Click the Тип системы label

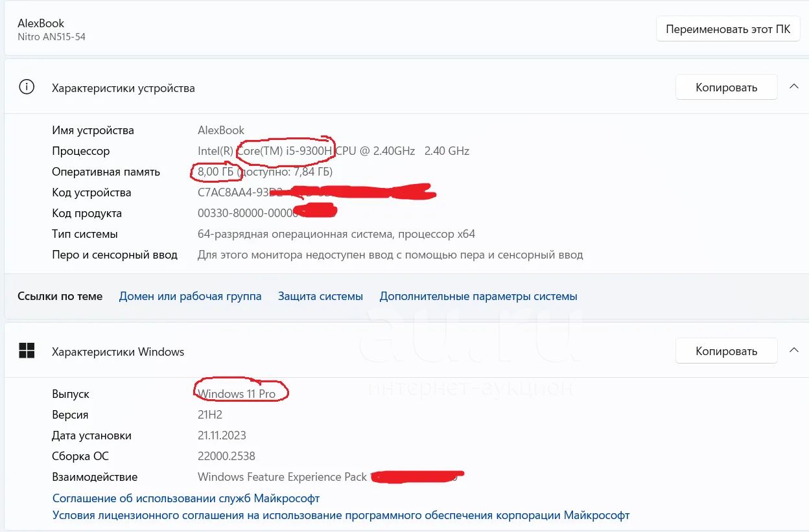[85, 234]
